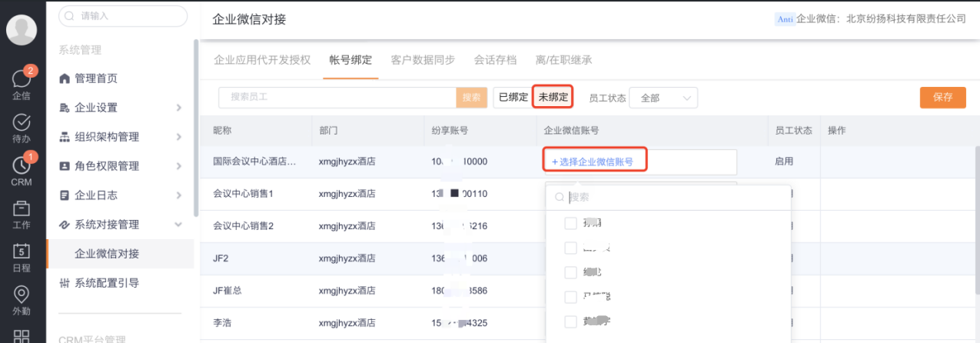Click +选择企业微信账号 link
The width and height of the screenshot is (980, 343).
point(593,162)
